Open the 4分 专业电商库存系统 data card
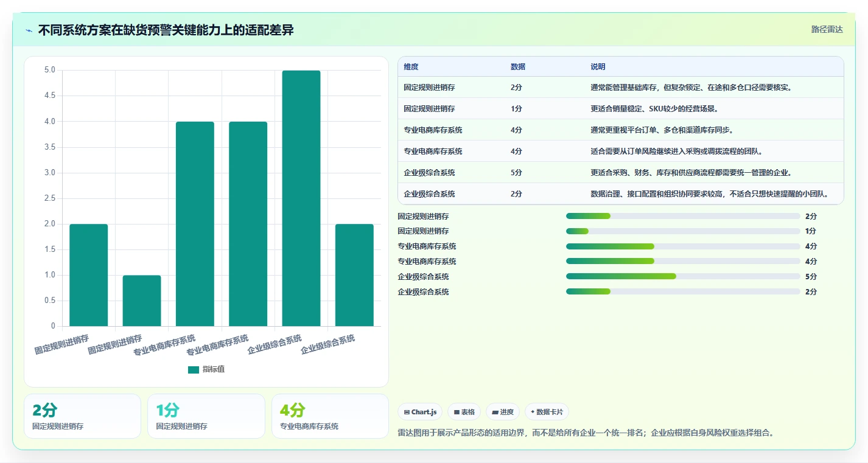Viewport: 868px width, 463px height. [330, 416]
